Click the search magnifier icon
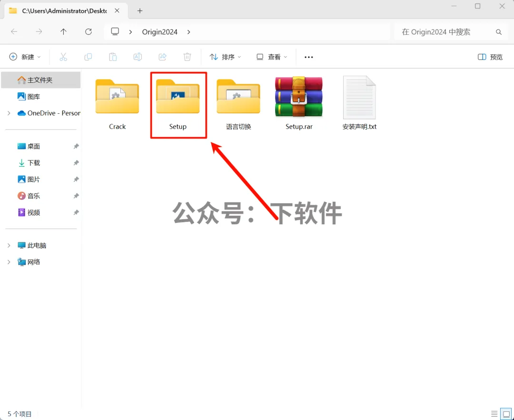The image size is (514, 420). coord(499,32)
